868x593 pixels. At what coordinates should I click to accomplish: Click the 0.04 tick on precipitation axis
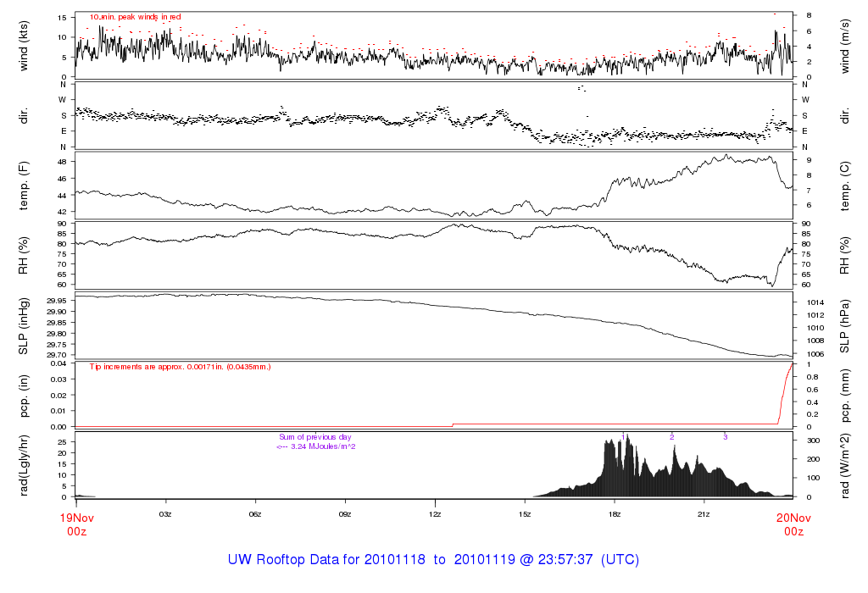pyautogui.click(x=58, y=363)
